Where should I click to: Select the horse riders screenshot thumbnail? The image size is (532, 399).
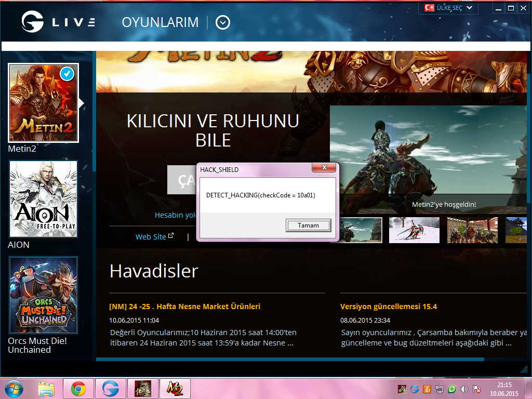(x=472, y=230)
